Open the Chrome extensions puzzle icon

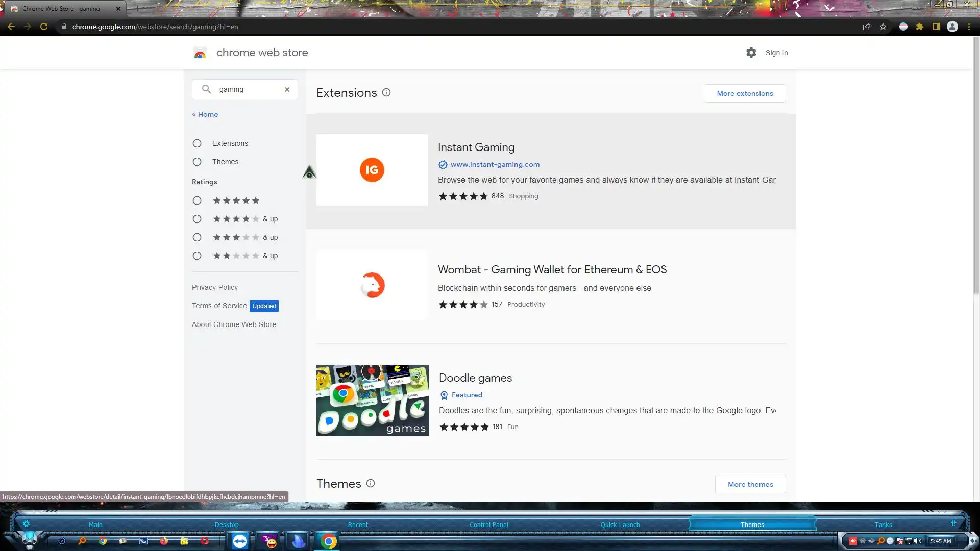click(920, 27)
